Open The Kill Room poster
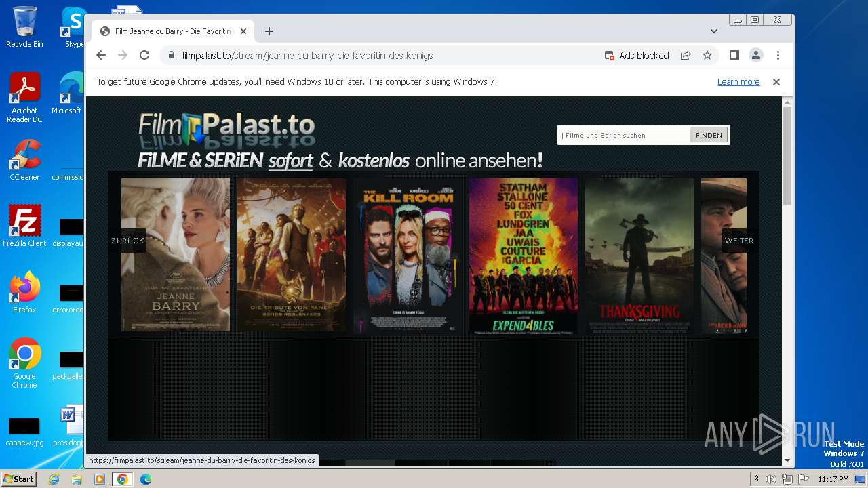Viewport: 868px width, 488px height. point(408,256)
